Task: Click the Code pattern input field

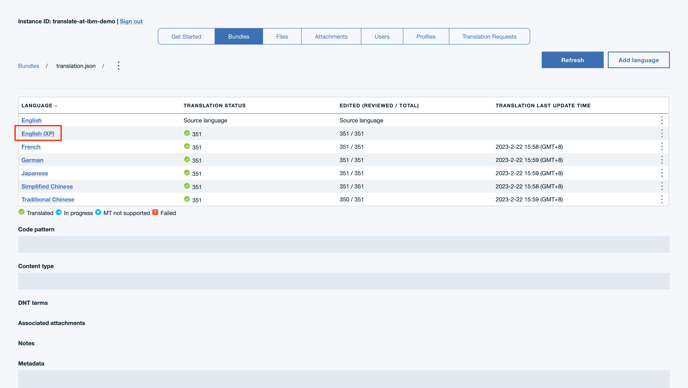Action: point(344,244)
